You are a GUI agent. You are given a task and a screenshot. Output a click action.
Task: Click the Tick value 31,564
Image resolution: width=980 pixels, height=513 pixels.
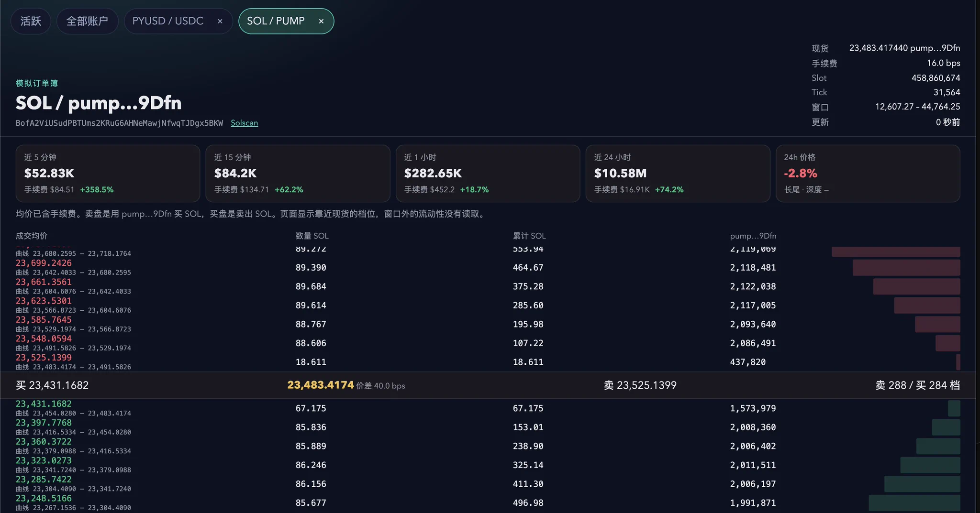[947, 92]
